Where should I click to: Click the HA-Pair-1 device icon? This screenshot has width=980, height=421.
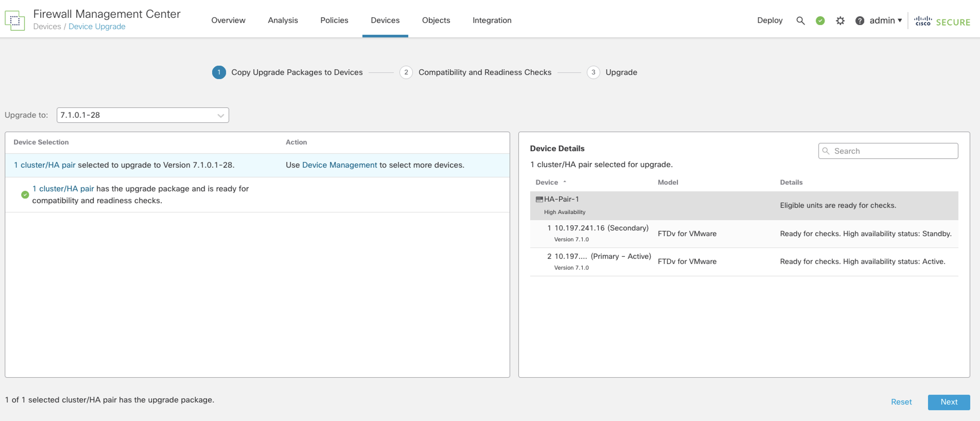[x=539, y=199]
